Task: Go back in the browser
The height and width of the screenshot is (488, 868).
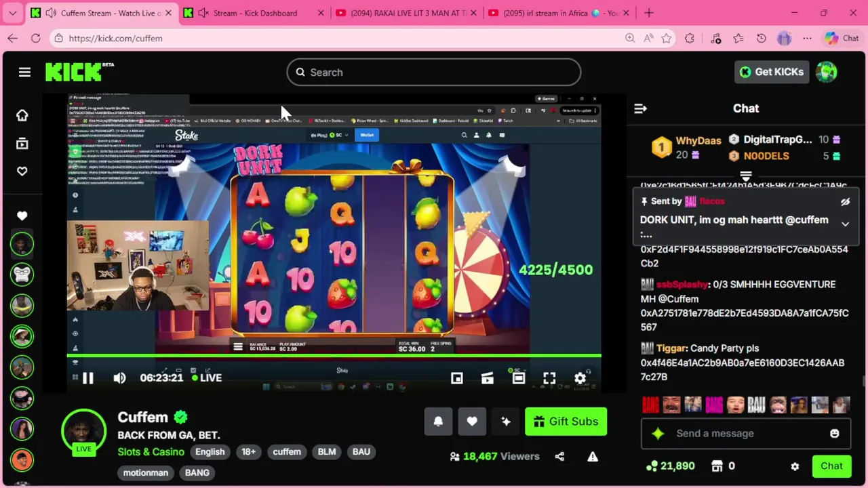Action: [13, 39]
